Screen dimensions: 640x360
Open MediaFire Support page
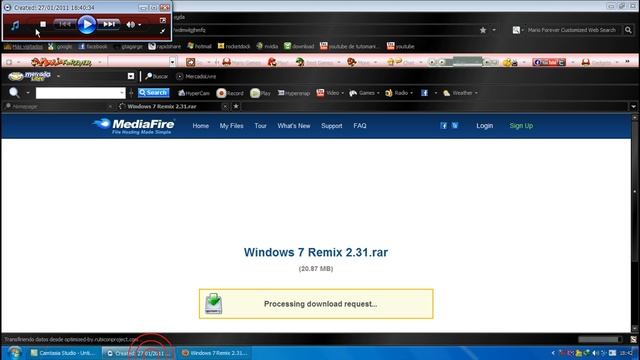pos(331,126)
